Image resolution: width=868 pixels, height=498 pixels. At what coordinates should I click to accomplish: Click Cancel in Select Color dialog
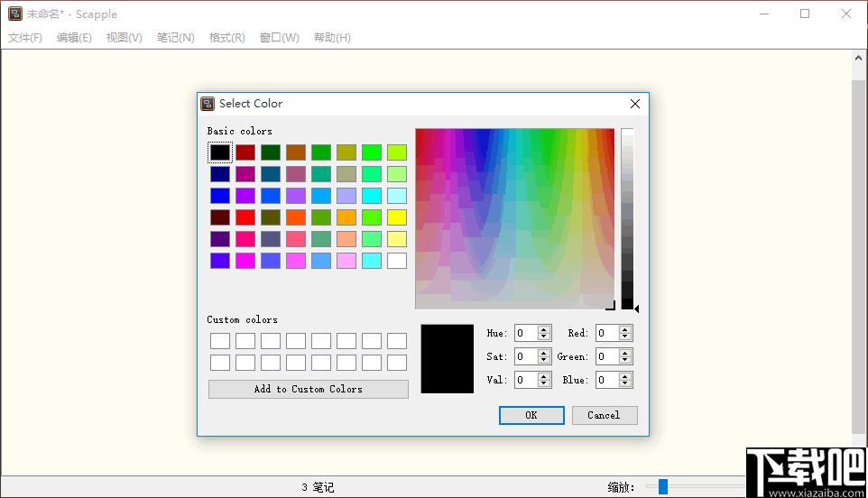[604, 415]
